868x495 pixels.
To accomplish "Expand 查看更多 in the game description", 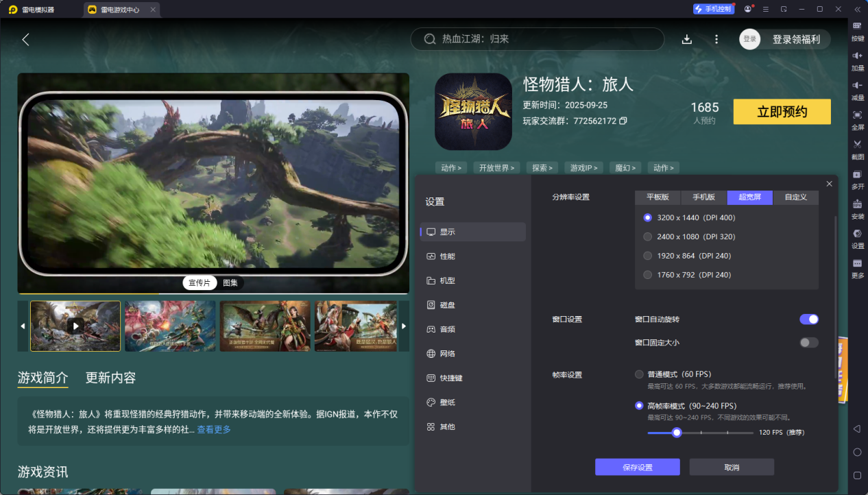I will pyautogui.click(x=214, y=430).
